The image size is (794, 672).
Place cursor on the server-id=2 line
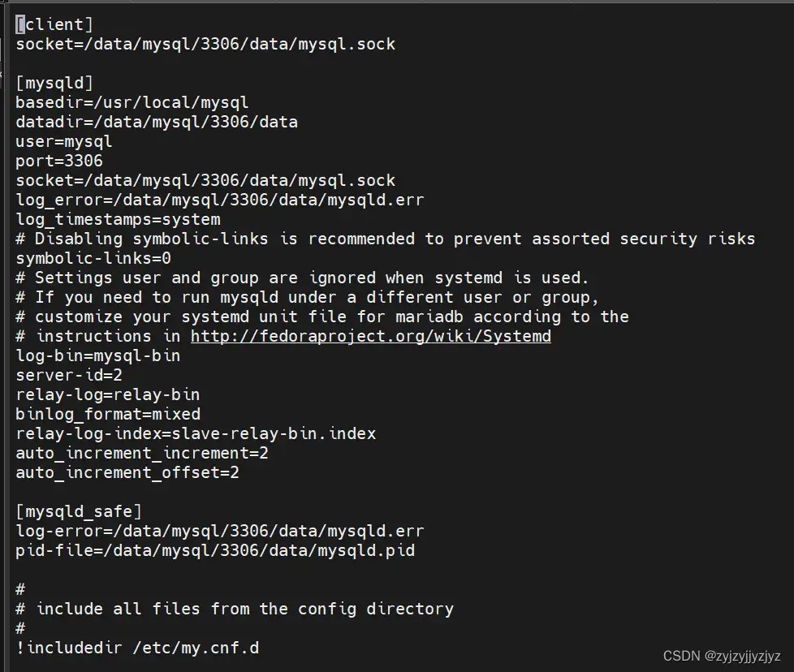(x=68, y=375)
